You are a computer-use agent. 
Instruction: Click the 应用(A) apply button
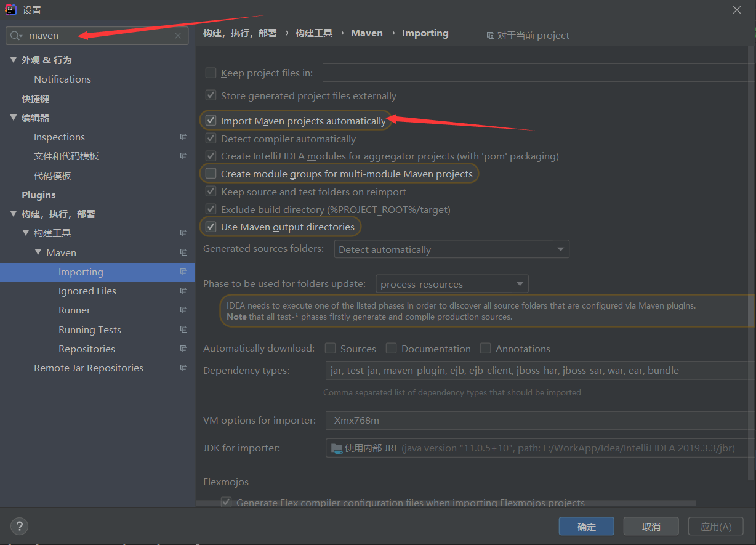click(x=716, y=527)
